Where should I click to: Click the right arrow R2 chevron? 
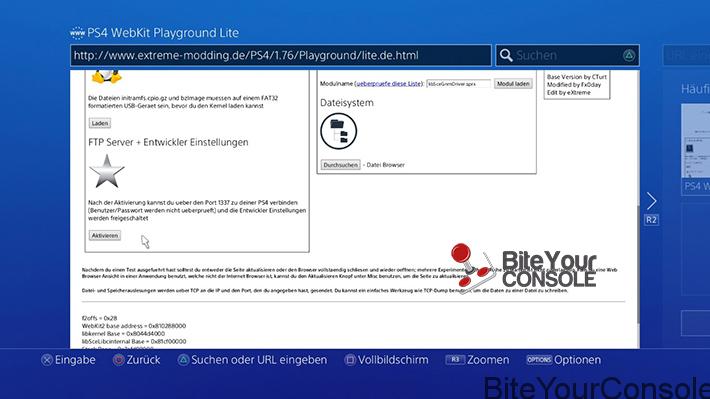click(651, 201)
